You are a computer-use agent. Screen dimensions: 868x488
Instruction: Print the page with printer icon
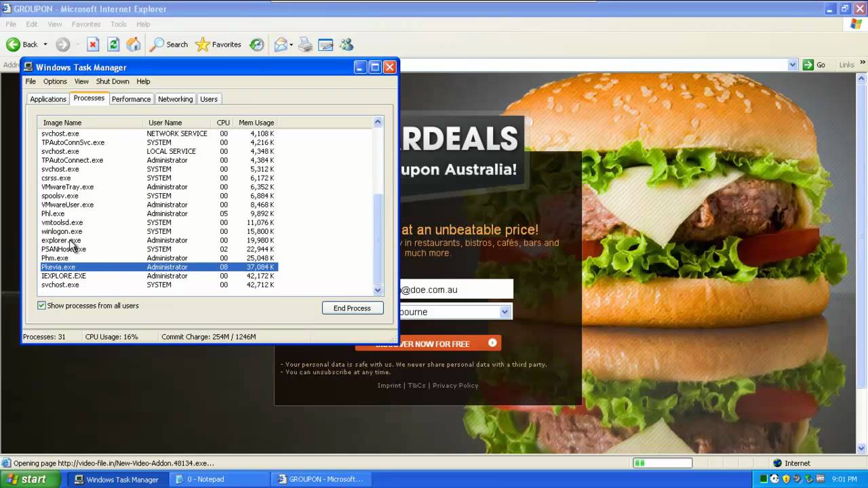[306, 45]
